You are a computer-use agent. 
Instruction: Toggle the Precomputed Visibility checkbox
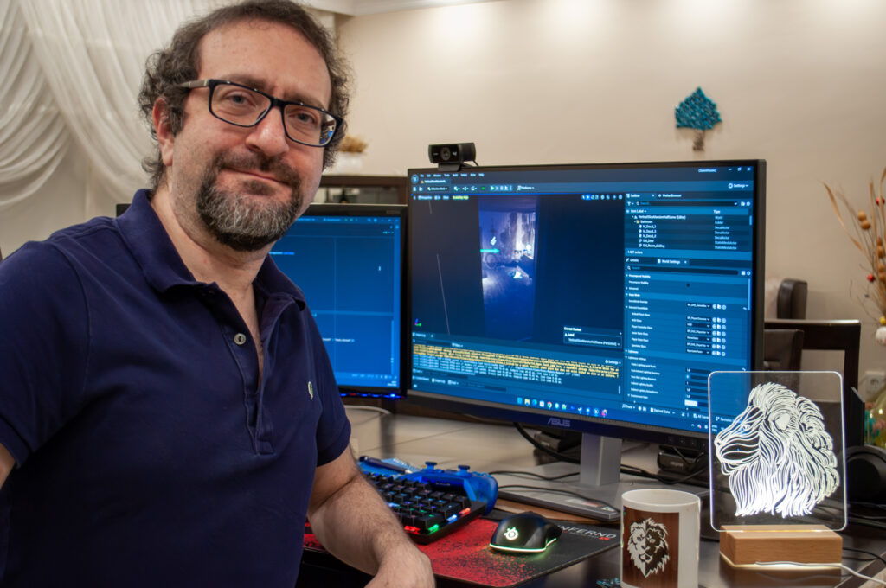pyautogui.click(x=689, y=284)
